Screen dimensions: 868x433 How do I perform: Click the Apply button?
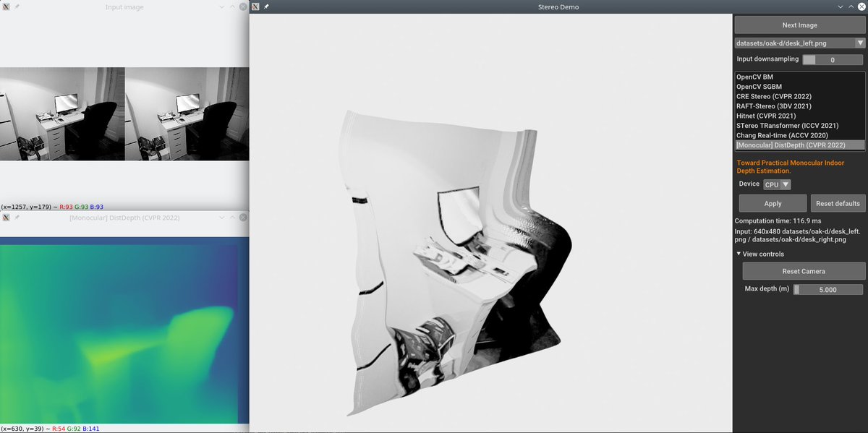[x=773, y=203]
